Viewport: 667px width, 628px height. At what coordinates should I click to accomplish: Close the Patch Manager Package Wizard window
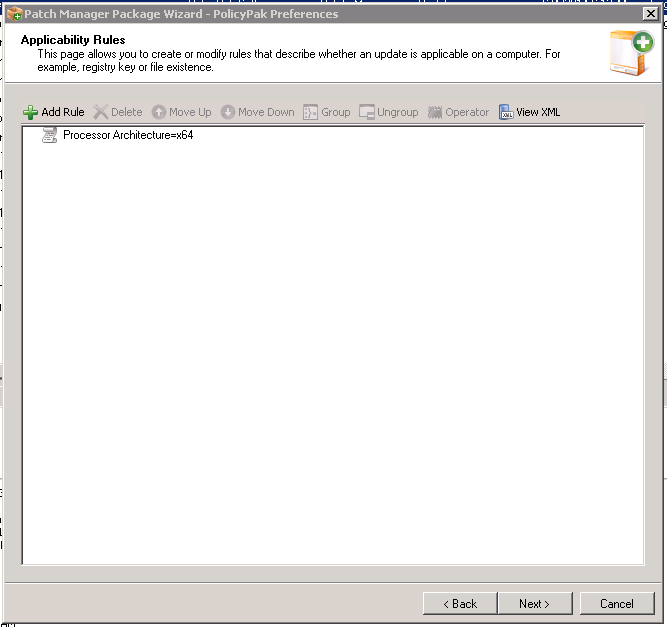(650, 14)
